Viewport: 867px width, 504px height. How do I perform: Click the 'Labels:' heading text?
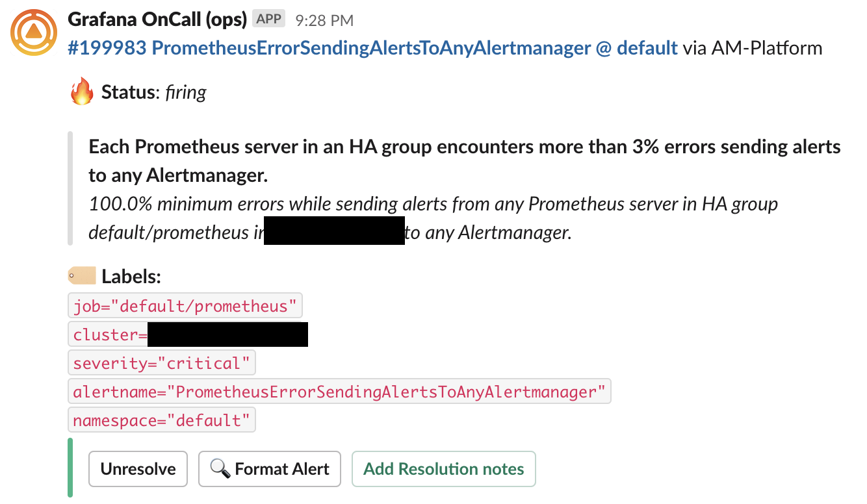pos(131,277)
